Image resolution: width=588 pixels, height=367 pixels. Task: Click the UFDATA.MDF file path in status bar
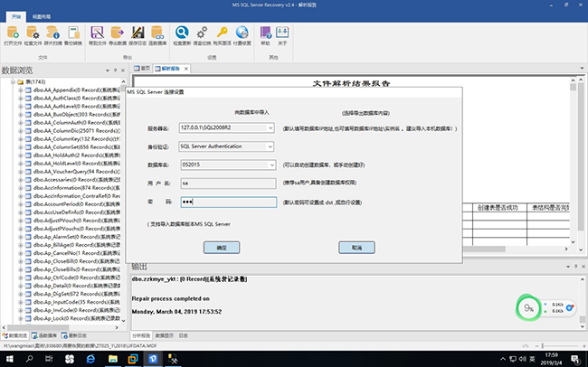pyautogui.click(x=80, y=345)
